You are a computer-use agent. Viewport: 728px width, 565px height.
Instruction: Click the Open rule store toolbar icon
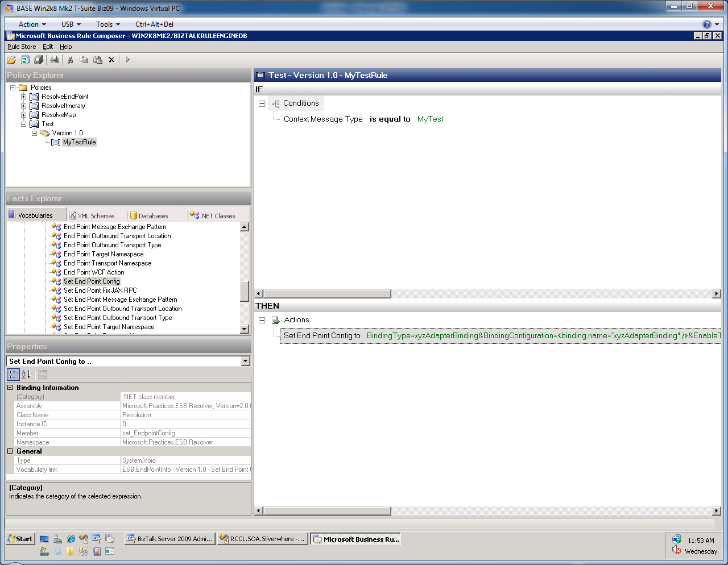coord(11,60)
